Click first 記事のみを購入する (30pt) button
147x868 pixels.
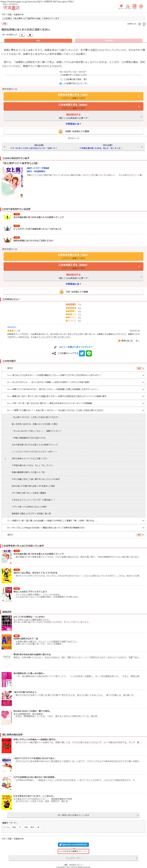point(73,96)
